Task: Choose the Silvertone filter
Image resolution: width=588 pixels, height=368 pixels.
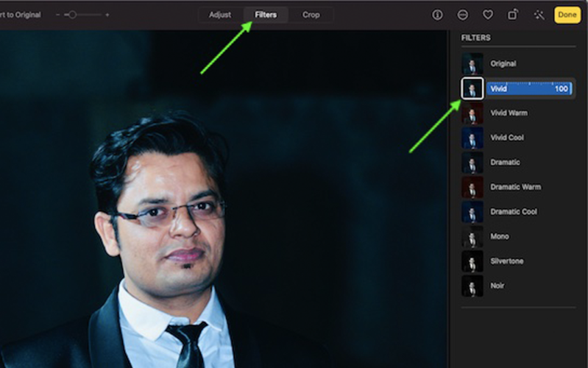Action: coord(472,261)
